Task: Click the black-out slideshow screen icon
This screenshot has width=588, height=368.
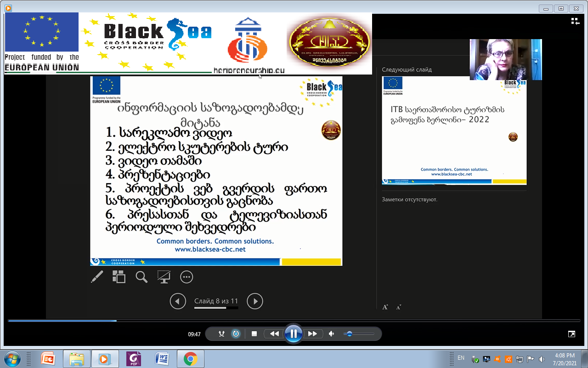Action: [164, 276]
